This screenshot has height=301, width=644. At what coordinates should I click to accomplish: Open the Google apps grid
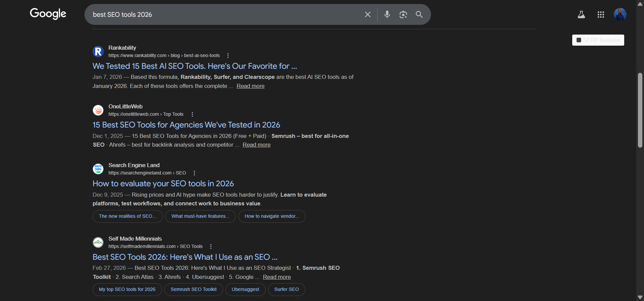pyautogui.click(x=601, y=14)
